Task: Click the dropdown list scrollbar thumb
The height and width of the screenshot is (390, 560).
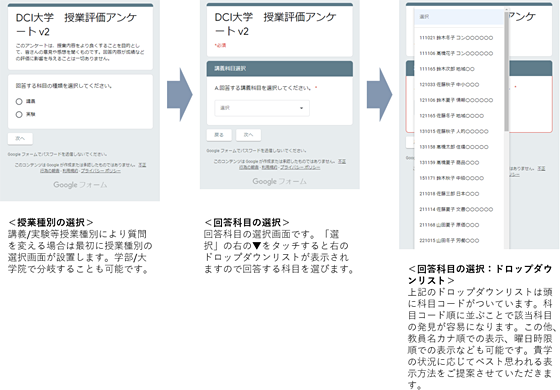Action: tap(506, 71)
